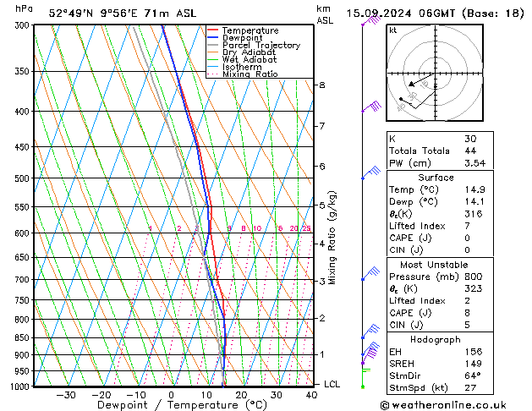
Task: Click the Hodograph section heading
Action: pos(436,340)
